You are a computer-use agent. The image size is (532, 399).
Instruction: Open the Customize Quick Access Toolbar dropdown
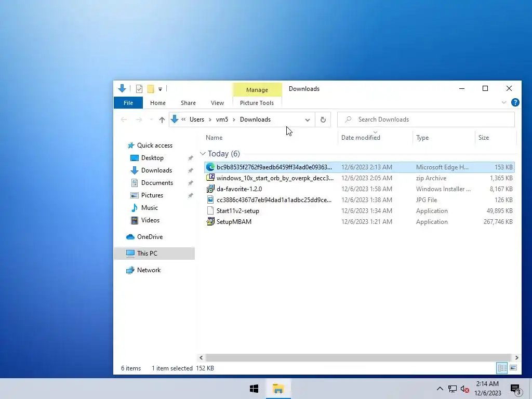click(160, 89)
